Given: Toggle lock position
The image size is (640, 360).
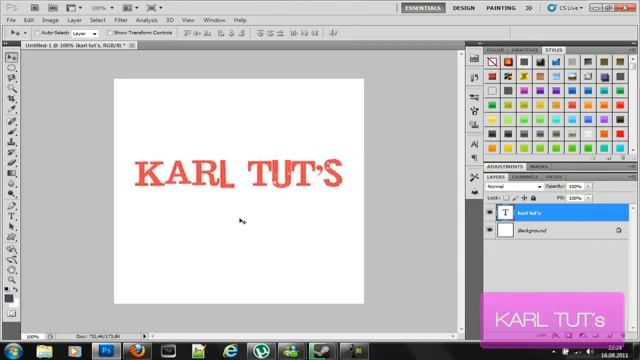Looking at the screenshot, I should click(524, 198).
